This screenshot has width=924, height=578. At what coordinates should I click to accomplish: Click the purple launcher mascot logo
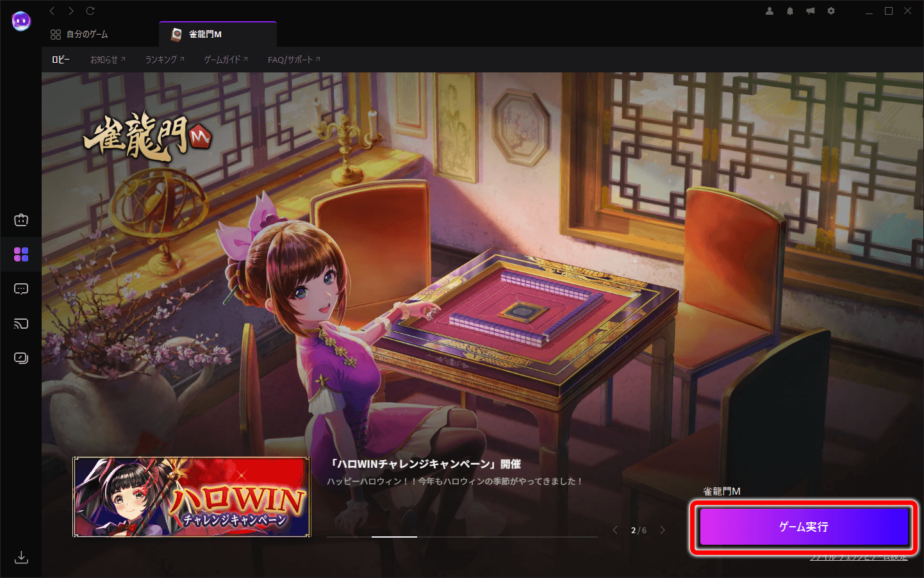click(x=21, y=21)
